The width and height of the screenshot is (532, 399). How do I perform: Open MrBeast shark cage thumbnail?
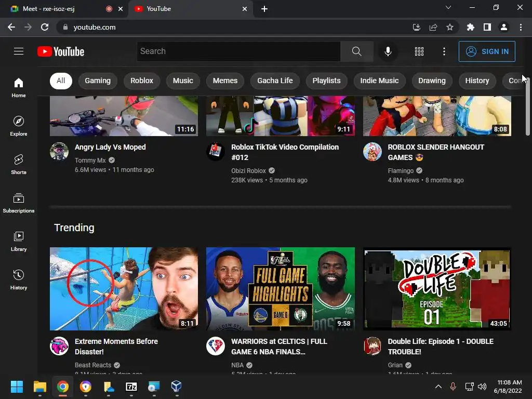coord(124,289)
